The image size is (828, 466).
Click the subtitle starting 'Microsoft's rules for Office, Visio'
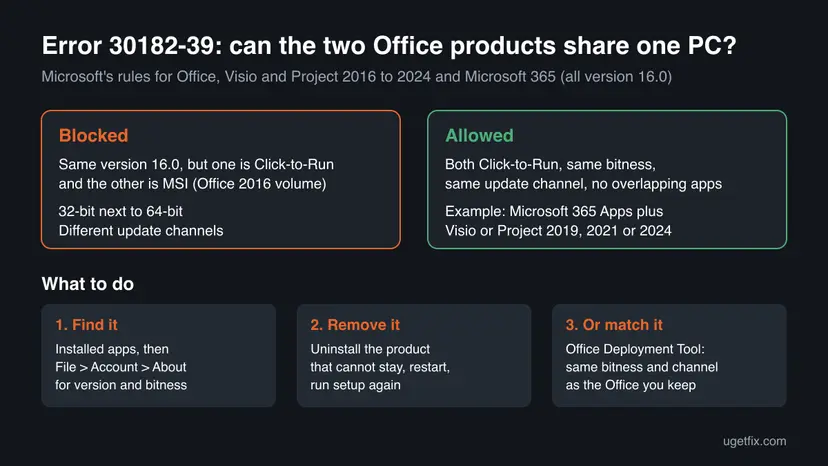coord(356,77)
